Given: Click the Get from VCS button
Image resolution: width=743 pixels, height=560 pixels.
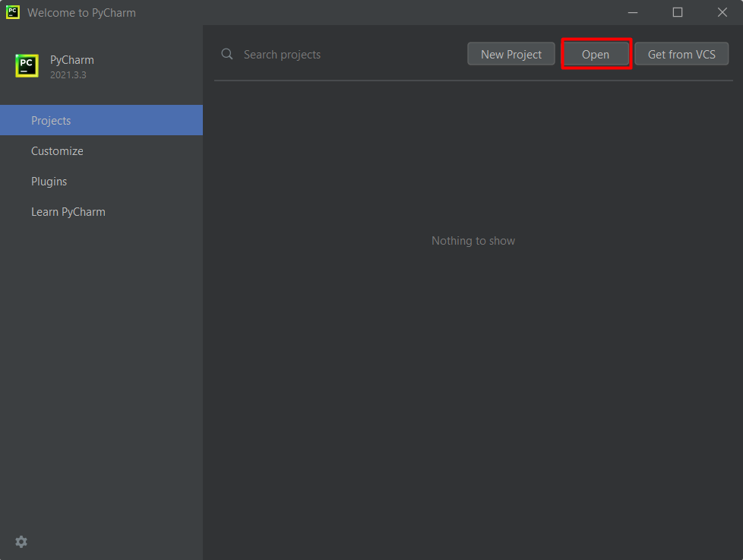Looking at the screenshot, I should point(681,53).
